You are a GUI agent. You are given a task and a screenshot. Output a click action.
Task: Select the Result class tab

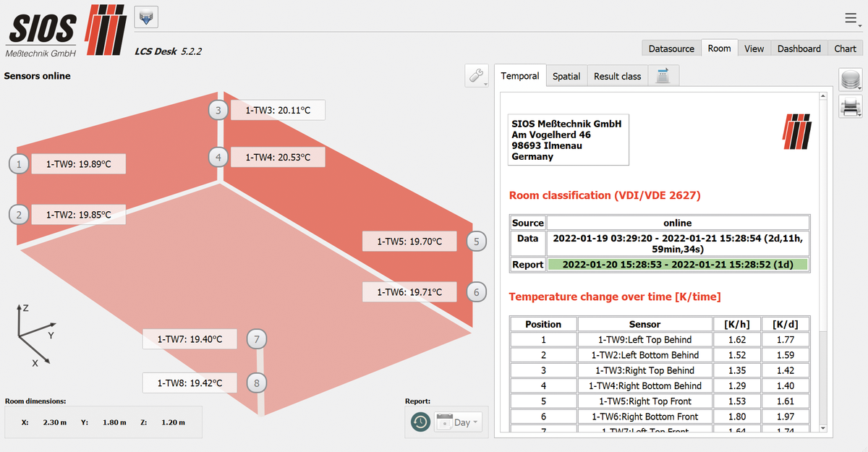pos(617,76)
